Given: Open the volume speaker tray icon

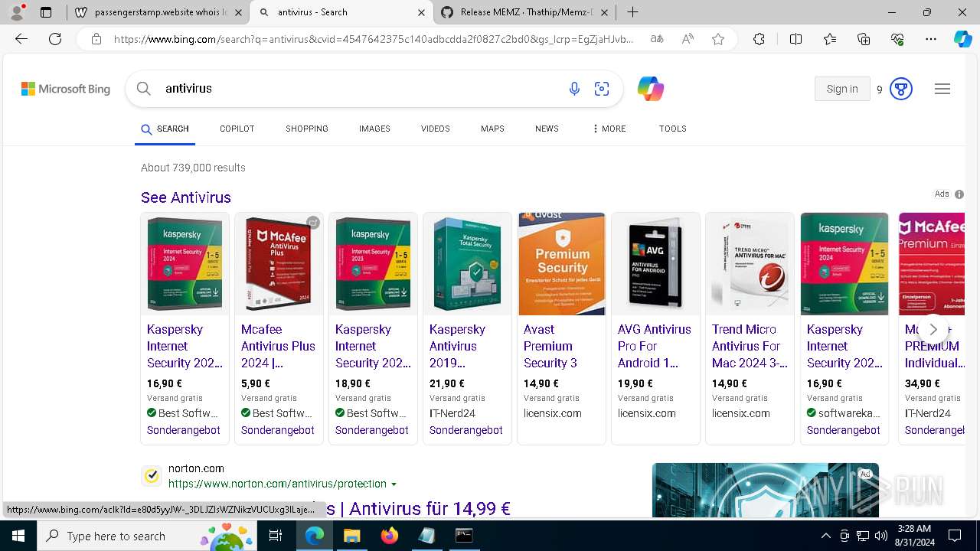Looking at the screenshot, I should pyautogui.click(x=880, y=536).
